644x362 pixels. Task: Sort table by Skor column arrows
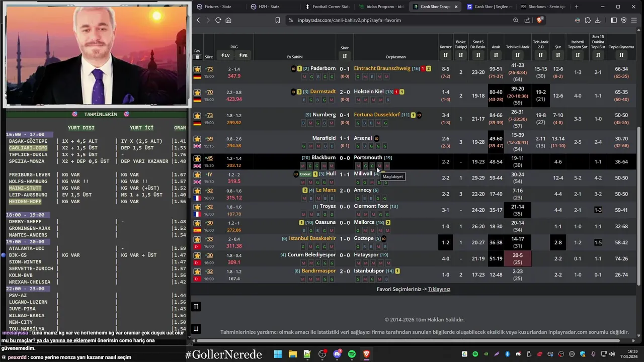(345, 56)
